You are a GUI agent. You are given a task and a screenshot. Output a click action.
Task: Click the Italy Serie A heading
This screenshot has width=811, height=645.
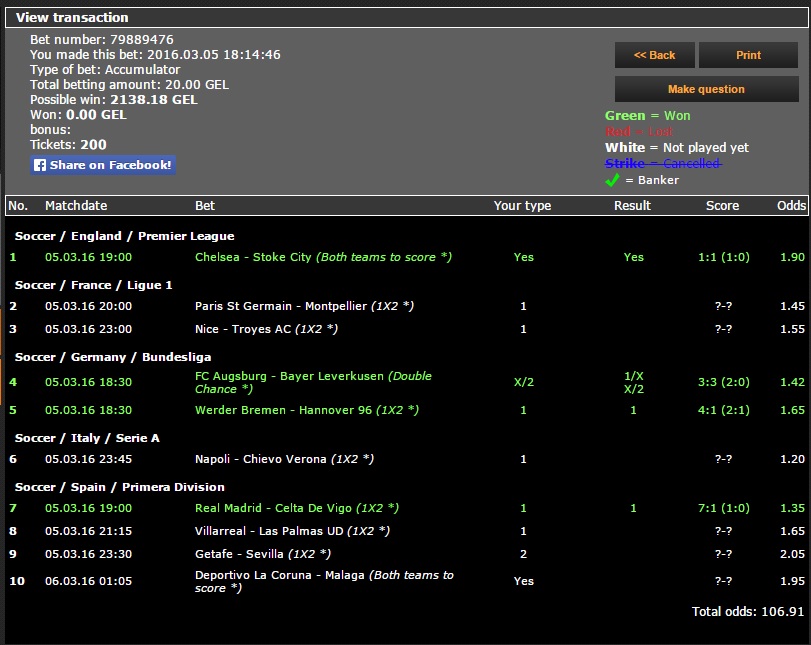[87, 438]
